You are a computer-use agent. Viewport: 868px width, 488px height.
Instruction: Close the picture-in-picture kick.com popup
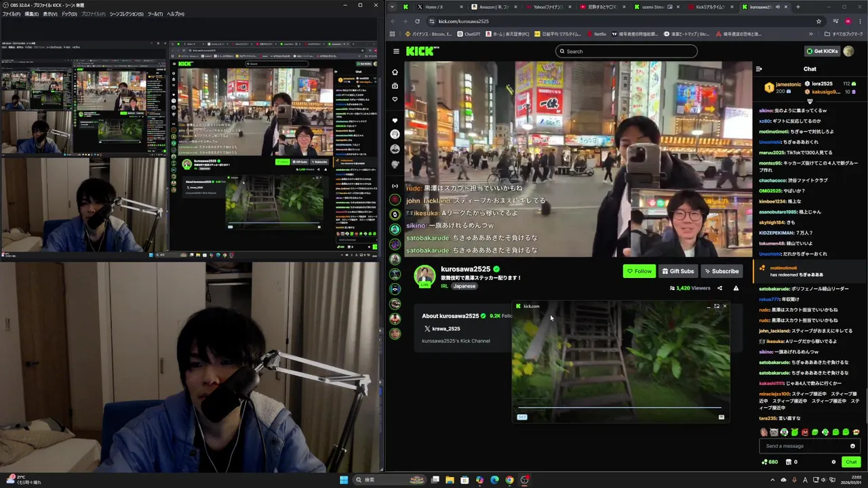pyautogui.click(x=724, y=306)
